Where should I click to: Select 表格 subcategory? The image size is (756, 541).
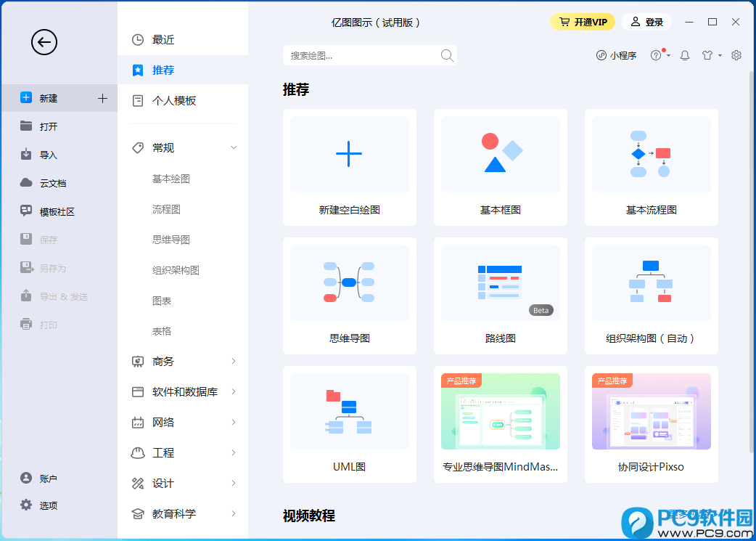pos(162,331)
